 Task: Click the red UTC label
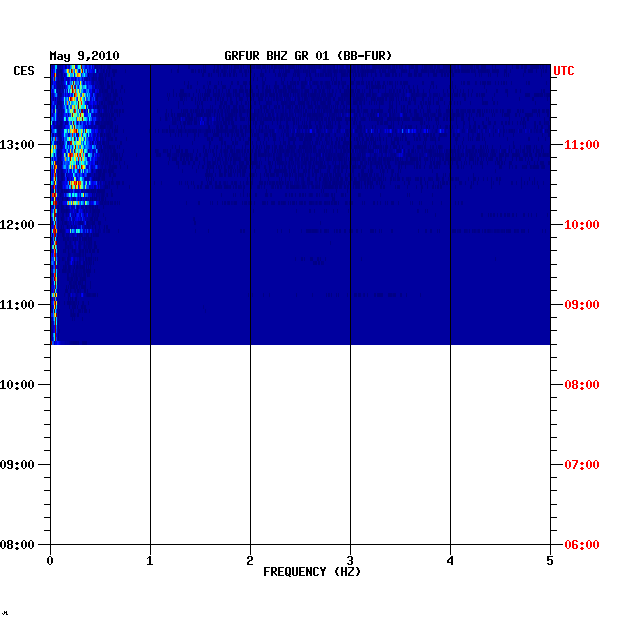pos(564,71)
